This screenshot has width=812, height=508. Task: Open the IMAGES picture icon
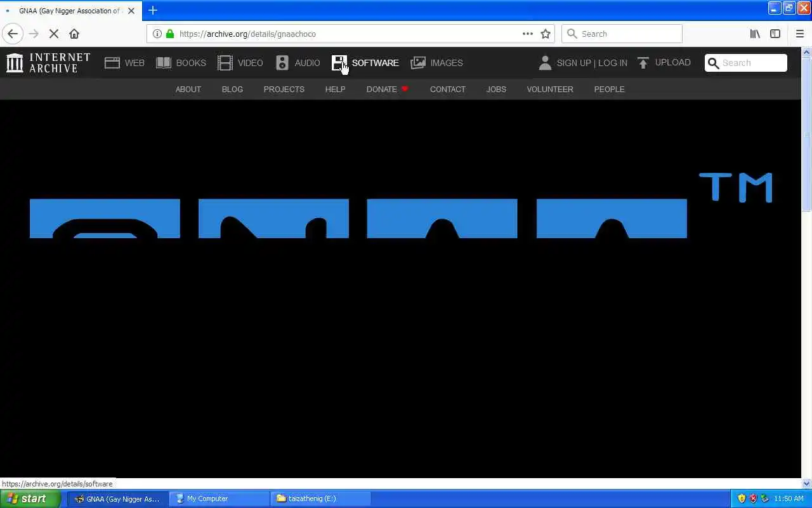pos(418,63)
